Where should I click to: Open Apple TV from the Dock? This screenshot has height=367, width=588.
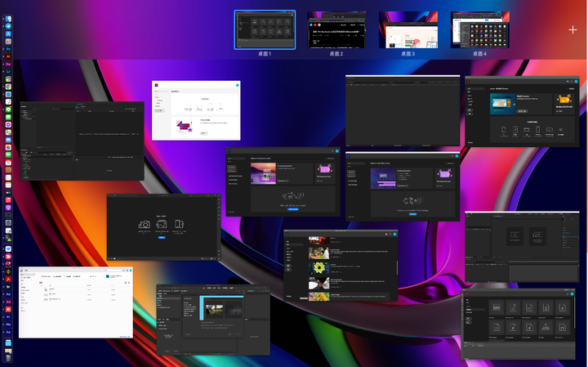point(8,193)
